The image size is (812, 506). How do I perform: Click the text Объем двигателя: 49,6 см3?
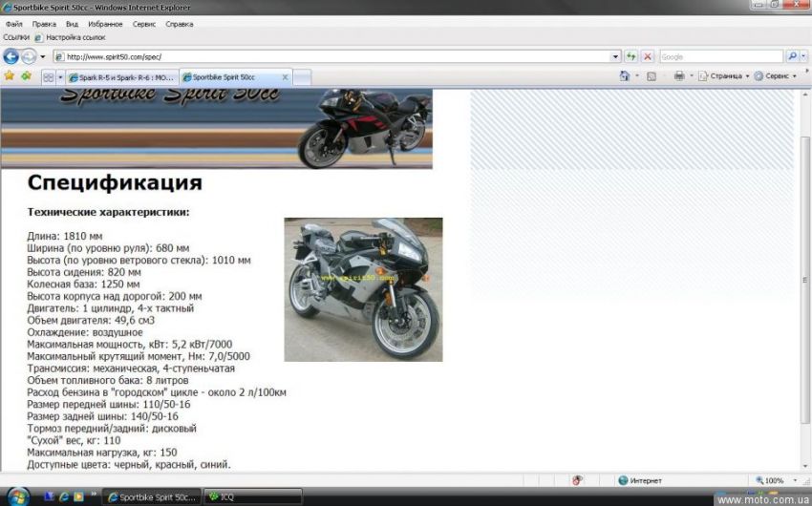click(x=91, y=320)
